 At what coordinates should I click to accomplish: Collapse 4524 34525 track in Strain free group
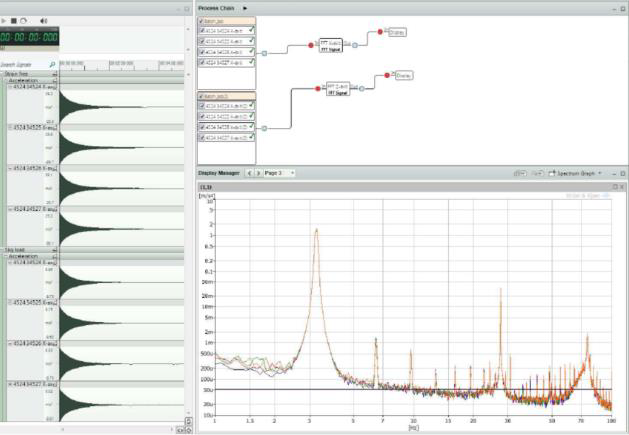(x=10, y=127)
